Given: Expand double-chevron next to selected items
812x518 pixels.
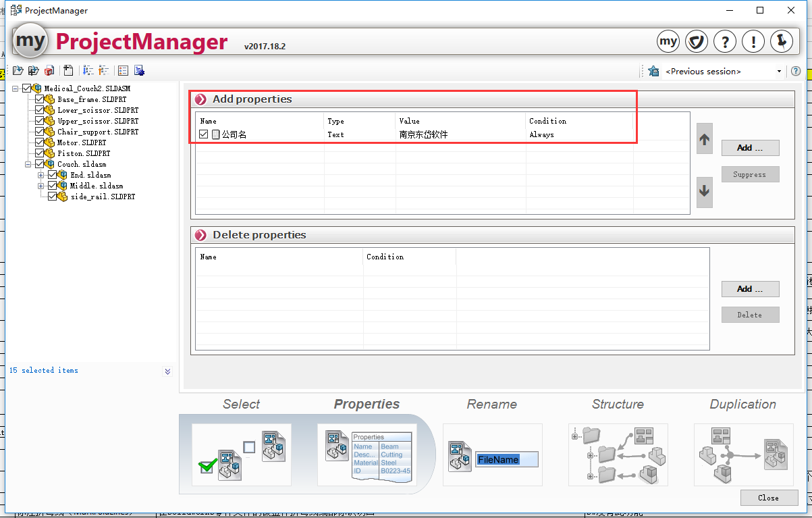Looking at the screenshot, I should click(167, 371).
